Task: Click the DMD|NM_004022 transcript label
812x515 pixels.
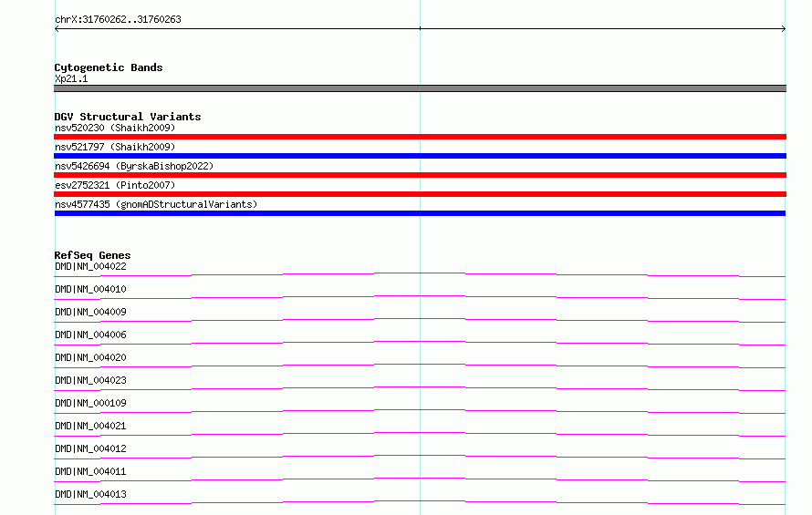Action: [90, 266]
